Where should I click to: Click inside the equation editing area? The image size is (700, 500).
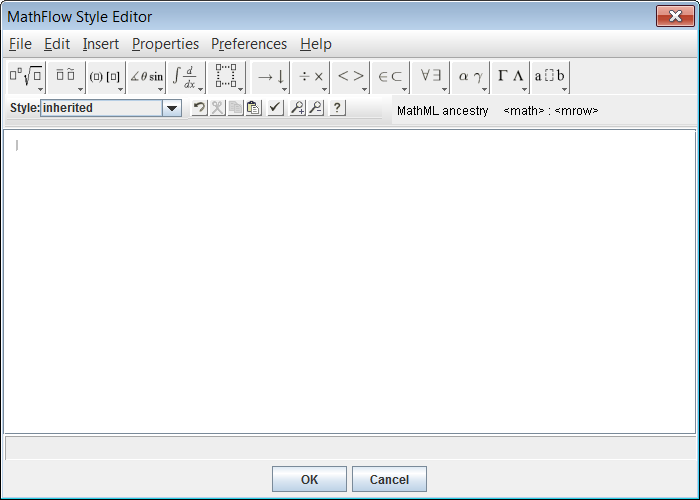(350, 280)
